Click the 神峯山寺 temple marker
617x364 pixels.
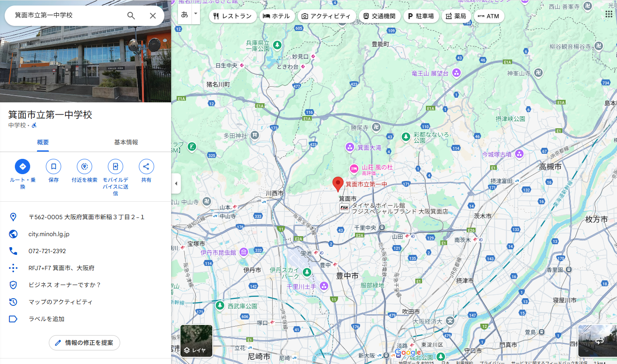[x=538, y=73]
